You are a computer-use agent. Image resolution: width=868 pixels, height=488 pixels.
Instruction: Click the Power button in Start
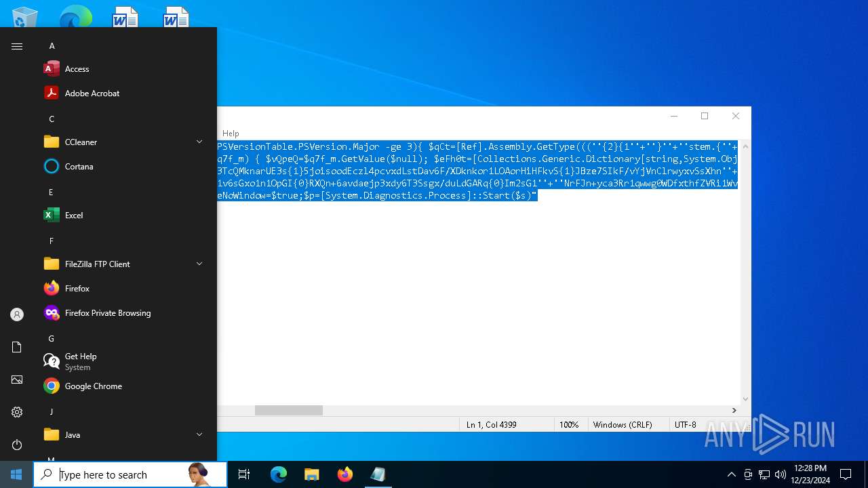[x=17, y=445]
